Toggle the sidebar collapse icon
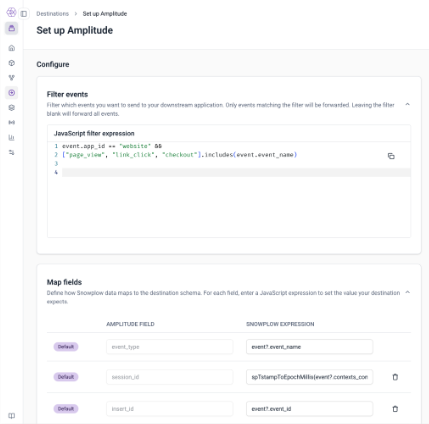The width and height of the screenshot is (429, 424). [24, 14]
